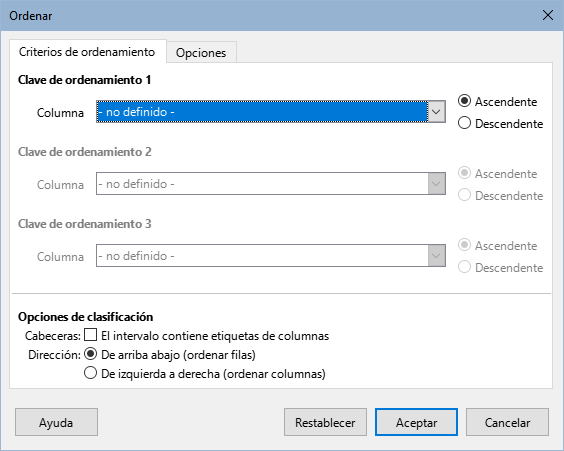
Task: Close the Ordenar dialog
Action: pyautogui.click(x=548, y=15)
